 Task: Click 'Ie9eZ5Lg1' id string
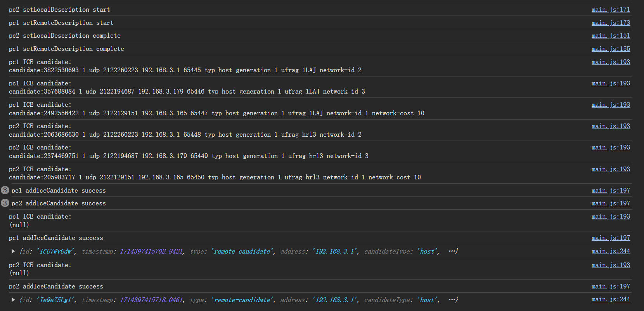[x=56, y=300]
